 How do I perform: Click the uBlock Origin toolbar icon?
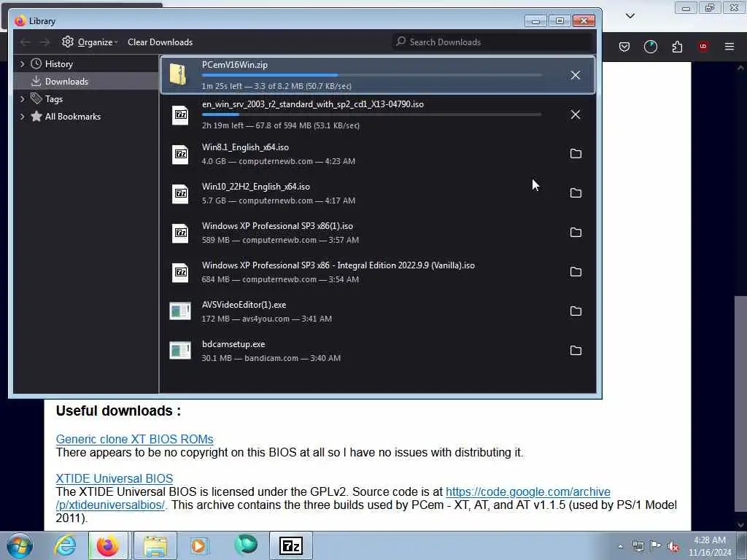point(703,47)
